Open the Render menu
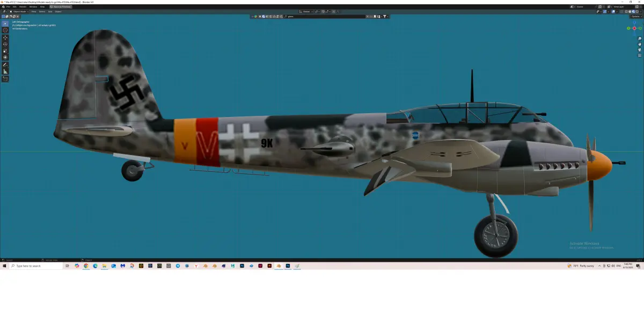Image resolution: width=644 pixels, height=316 pixels. click(23, 6)
